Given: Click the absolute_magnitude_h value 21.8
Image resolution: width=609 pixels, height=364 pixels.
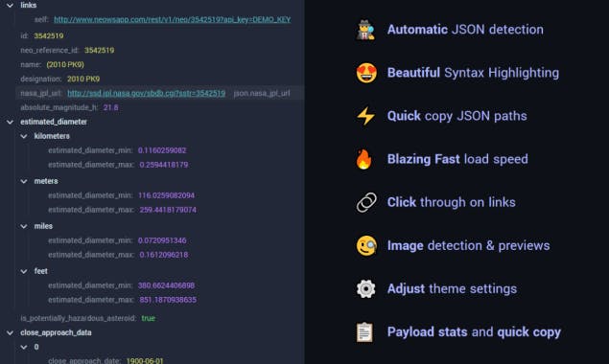Looking at the screenshot, I should [110, 107].
